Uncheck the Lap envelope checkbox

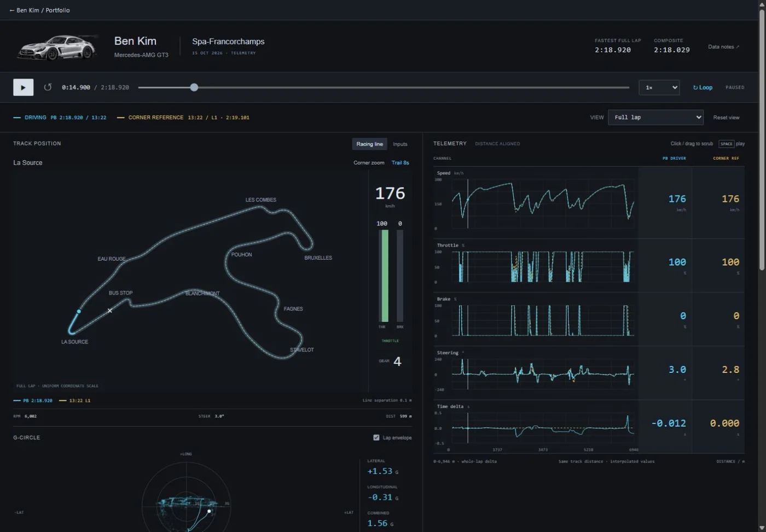[x=376, y=437]
